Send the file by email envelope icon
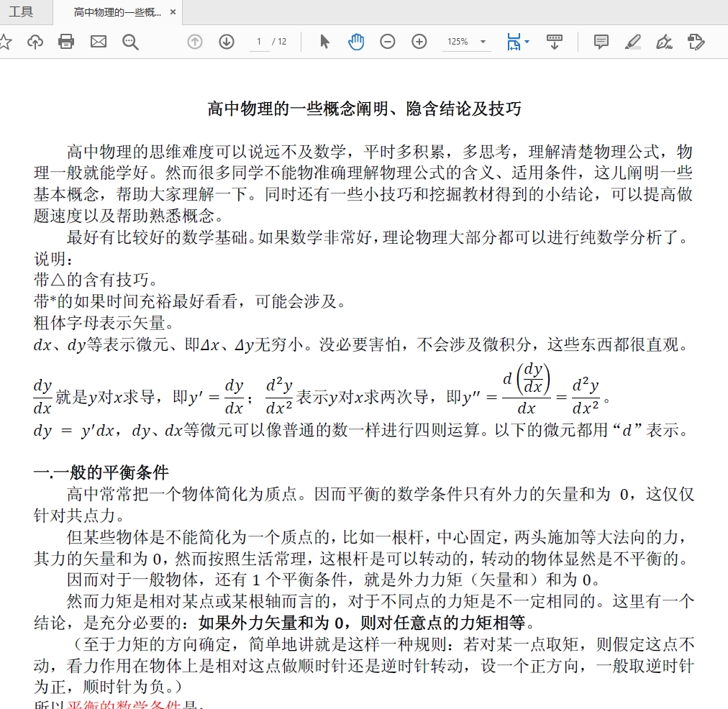This screenshot has height=709, width=728. click(x=99, y=42)
